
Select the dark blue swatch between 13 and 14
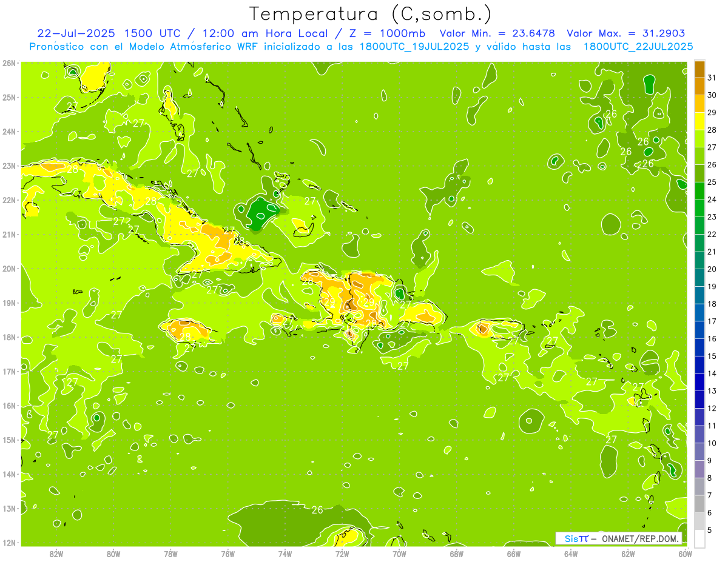(699, 382)
